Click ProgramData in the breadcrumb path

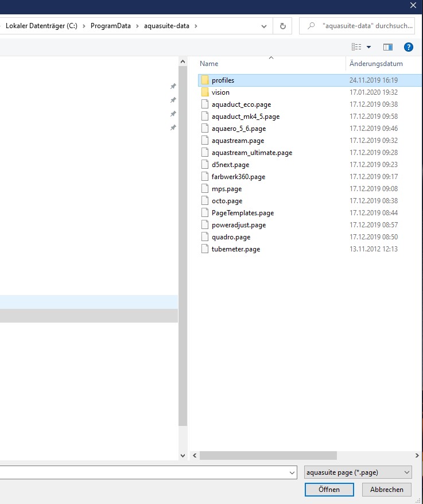[x=110, y=26]
